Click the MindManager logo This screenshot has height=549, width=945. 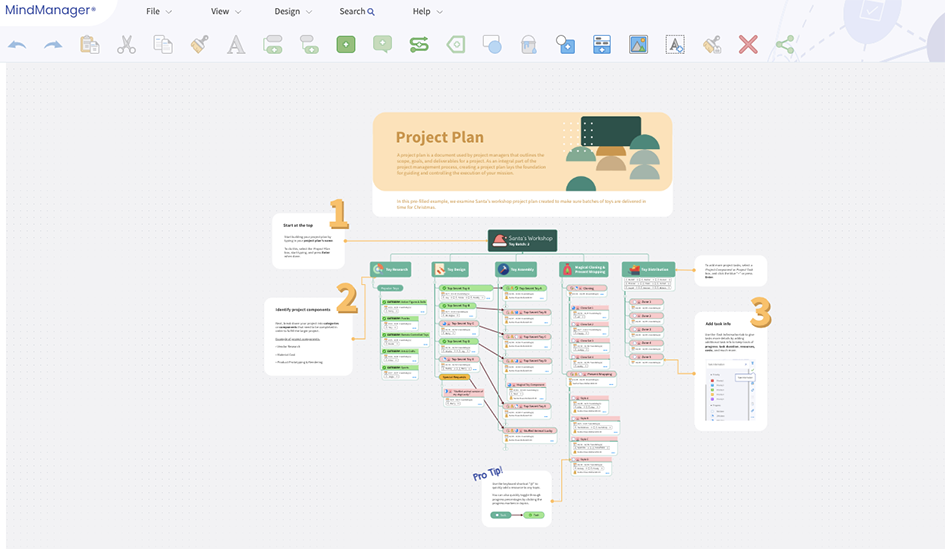(50, 11)
